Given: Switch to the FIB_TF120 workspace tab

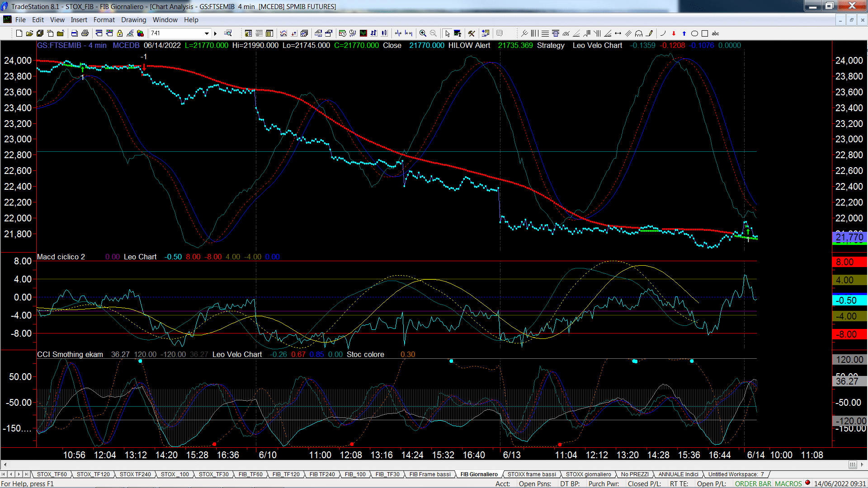Looking at the screenshot, I should tap(286, 474).
